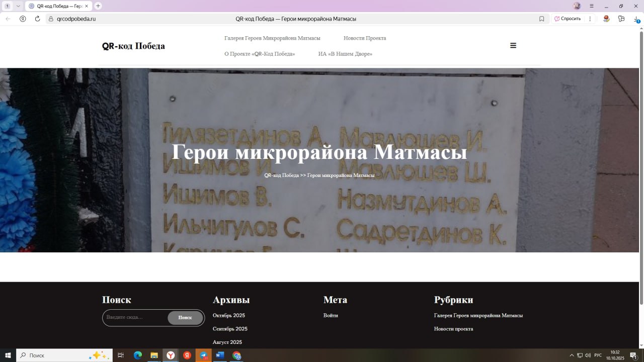644x362 pixels.
Task: Click the Yandex home icon in toolbar
Action: click(x=23, y=19)
